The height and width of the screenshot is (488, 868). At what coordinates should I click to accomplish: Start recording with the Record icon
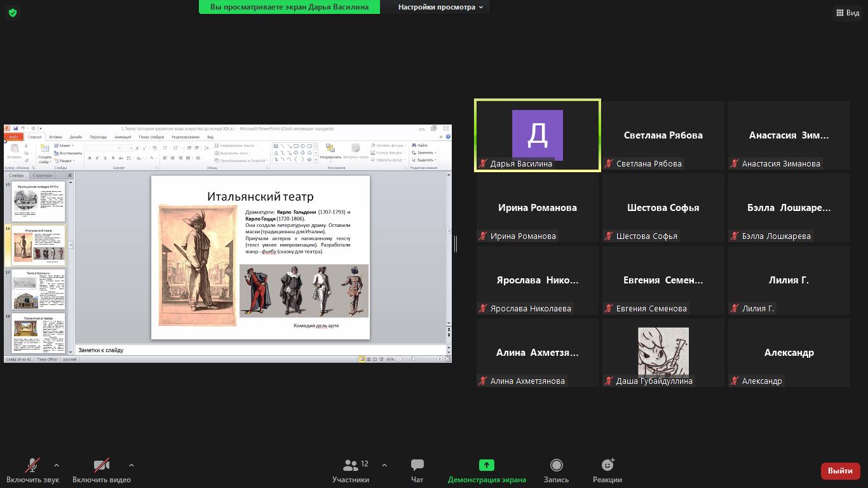[556, 465]
